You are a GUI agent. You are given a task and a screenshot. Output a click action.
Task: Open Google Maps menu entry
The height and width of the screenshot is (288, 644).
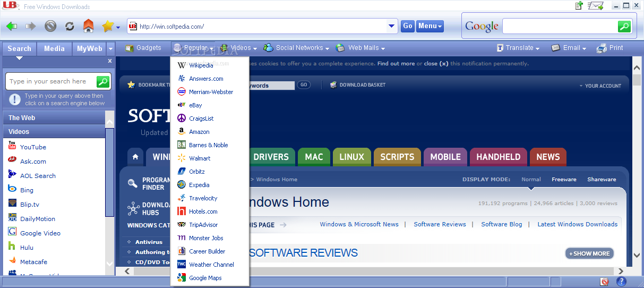[210, 278]
